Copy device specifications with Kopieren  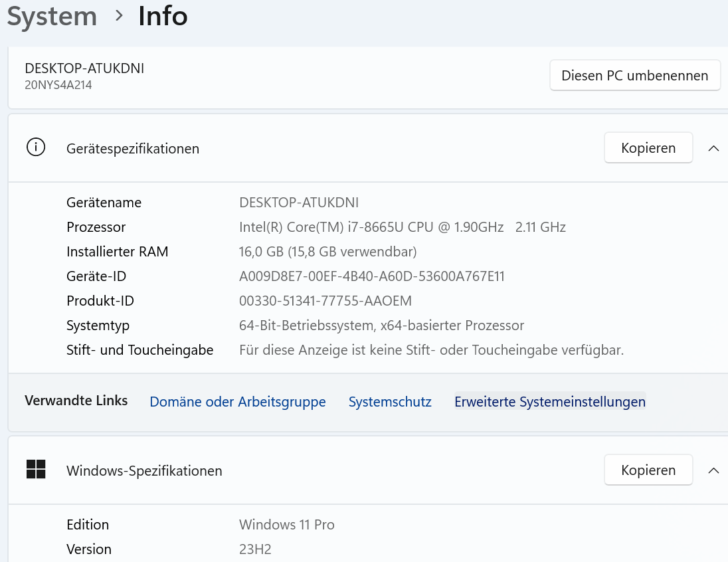tap(648, 147)
